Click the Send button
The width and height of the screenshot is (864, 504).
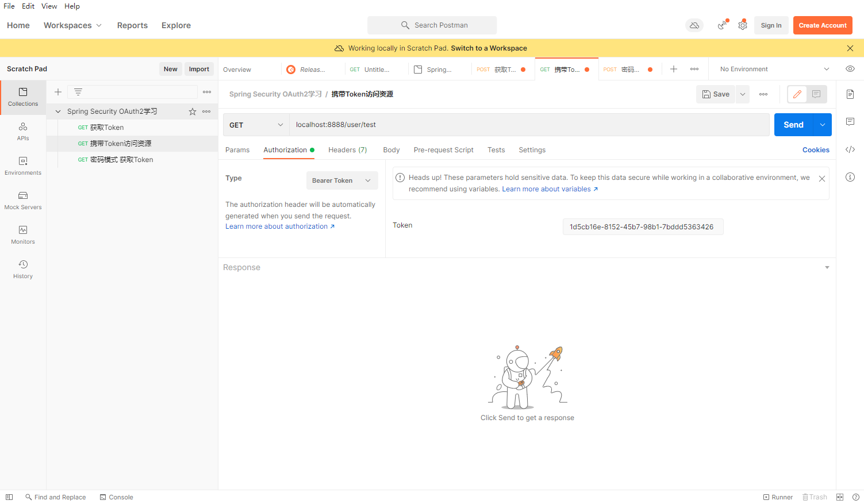pos(793,125)
